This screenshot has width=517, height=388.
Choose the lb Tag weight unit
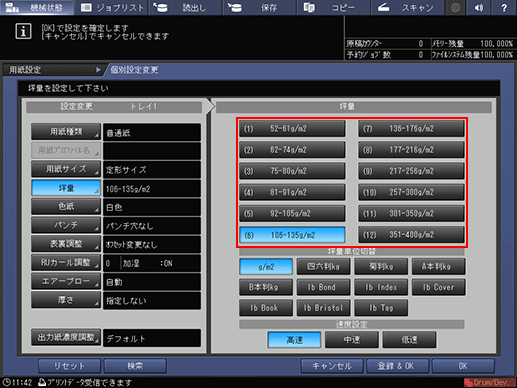pyautogui.click(x=381, y=308)
